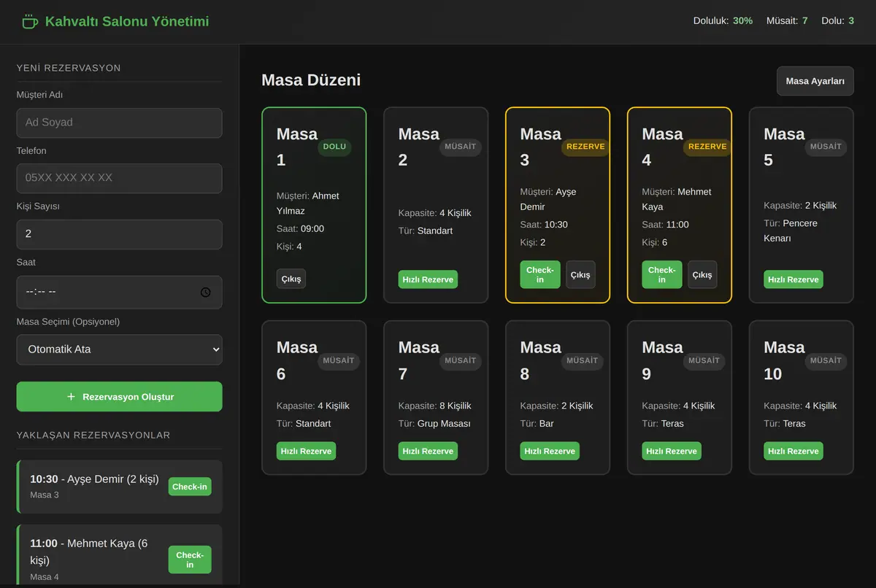This screenshot has width=876, height=588.
Task: Click the REZERVE badge on Masa 4
Action: pyautogui.click(x=707, y=147)
